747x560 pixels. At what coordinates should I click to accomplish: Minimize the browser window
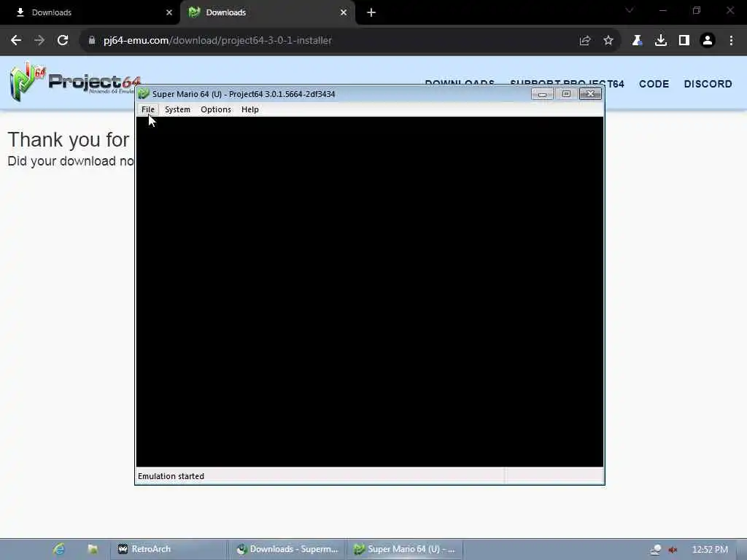point(662,10)
